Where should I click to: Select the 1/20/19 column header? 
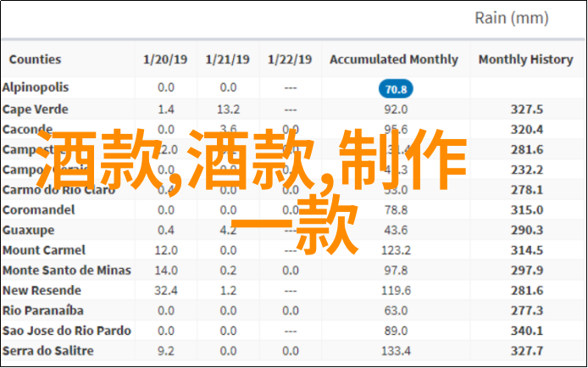pos(165,59)
